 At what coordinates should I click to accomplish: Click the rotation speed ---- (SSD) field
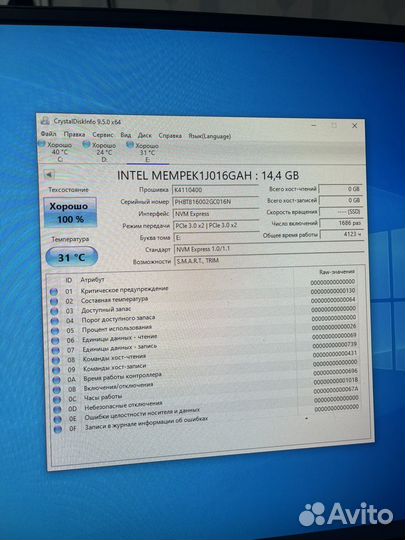tap(341, 211)
